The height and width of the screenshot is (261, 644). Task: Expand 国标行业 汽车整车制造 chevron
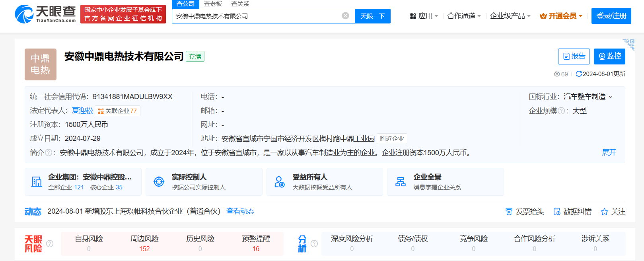pyautogui.click(x=611, y=97)
